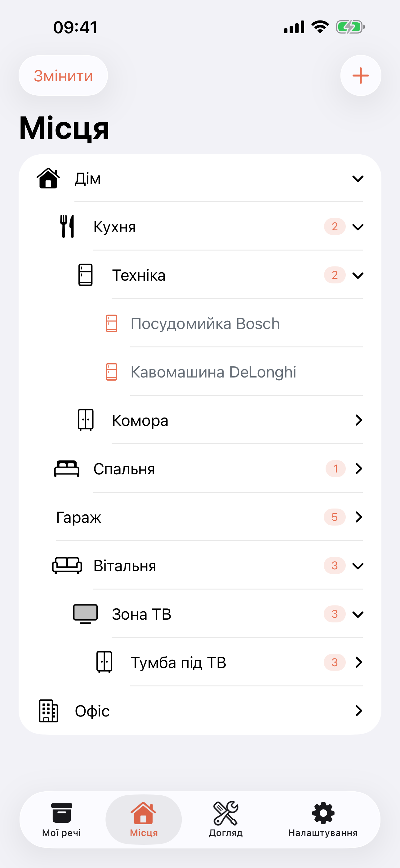Viewport: 400px width, 868px height.
Task: Select the Кавомашина DeLonghi item
Action: 213,372
